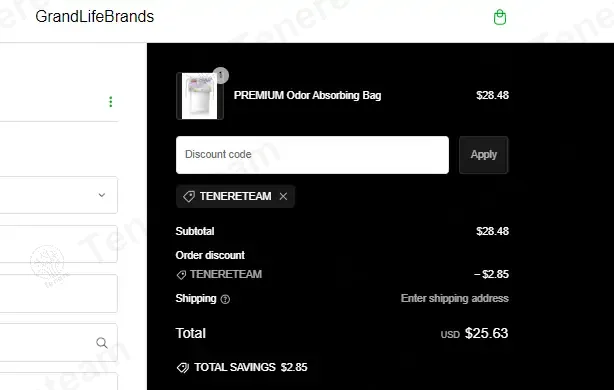
Task: Click the tag icon beside Order discount TENERETEAM
Action: click(x=181, y=275)
